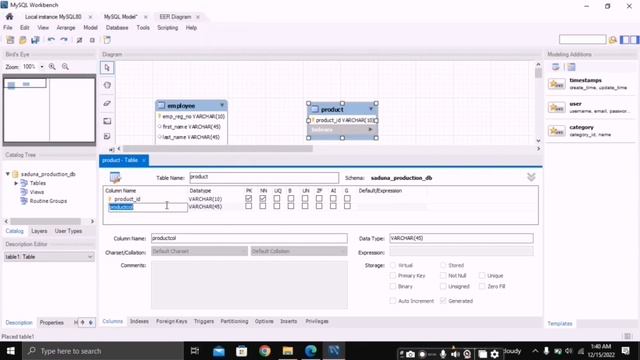640x360 pixels.
Task: Switch to the Indexes tab
Action: [139, 321]
